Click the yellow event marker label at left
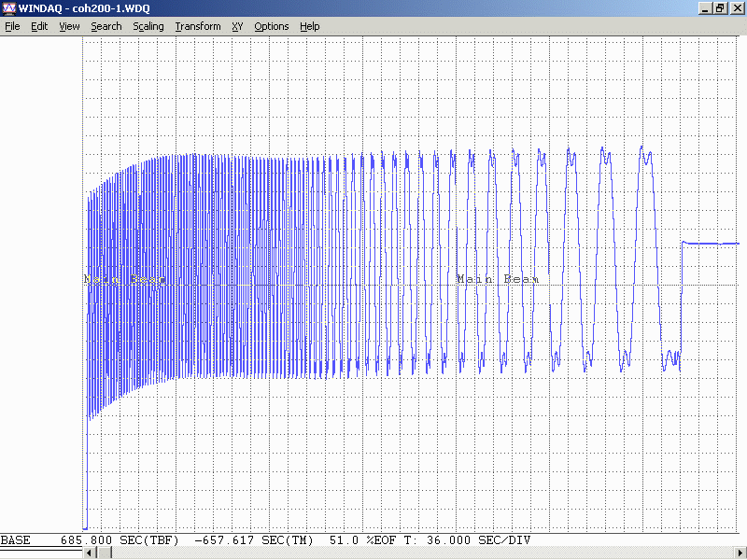Viewport: 747px width, 560px height. pyautogui.click(x=124, y=279)
